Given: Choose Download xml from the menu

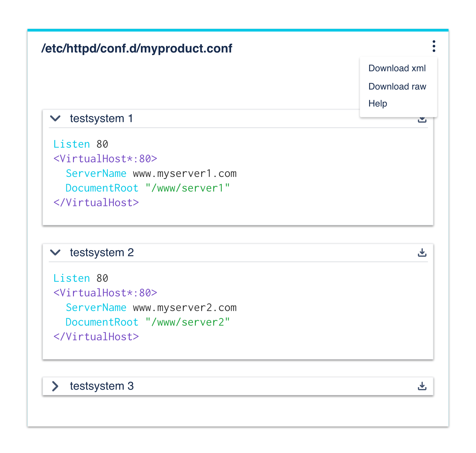Looking at the screenshot, I should coord(397,68).
